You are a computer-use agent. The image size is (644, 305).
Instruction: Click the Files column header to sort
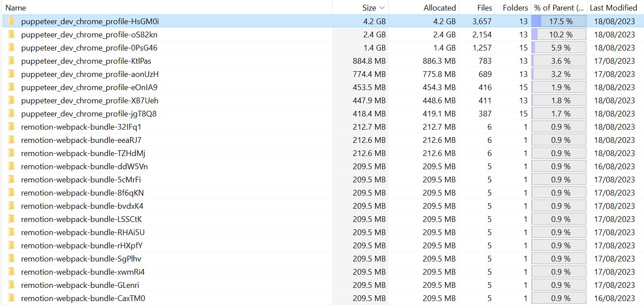(484, 7)
